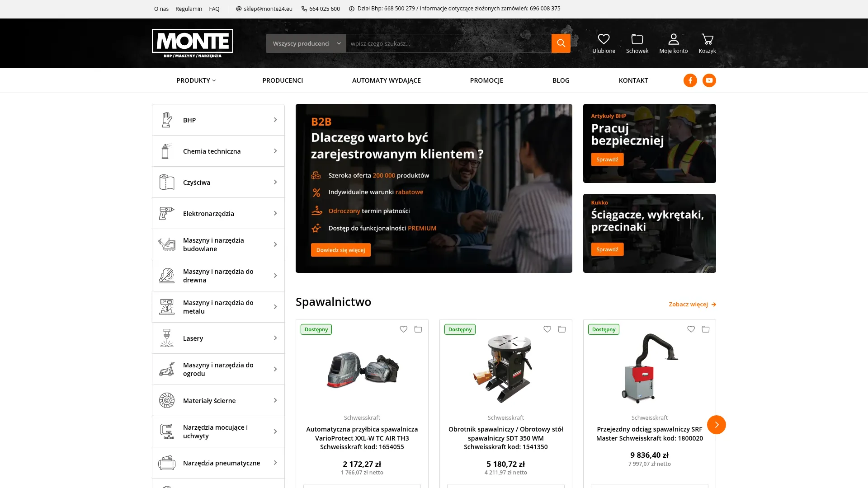Screen dimensions: 868x488
Task: Click Sprawdź on Pracuj bezpieczniej banner
Action: click(x=607, y=160)
